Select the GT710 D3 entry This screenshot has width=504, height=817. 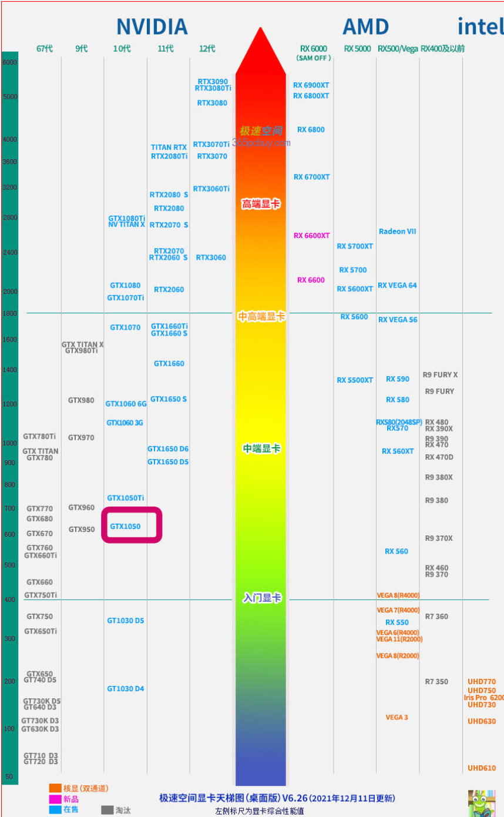(x=41, y=755)
